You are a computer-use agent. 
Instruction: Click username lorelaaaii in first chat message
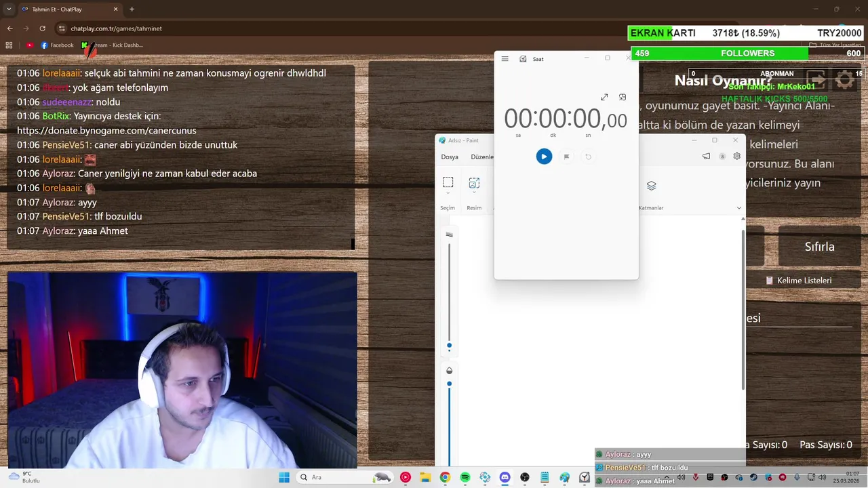pyautogui.click(x=62, y=73)
